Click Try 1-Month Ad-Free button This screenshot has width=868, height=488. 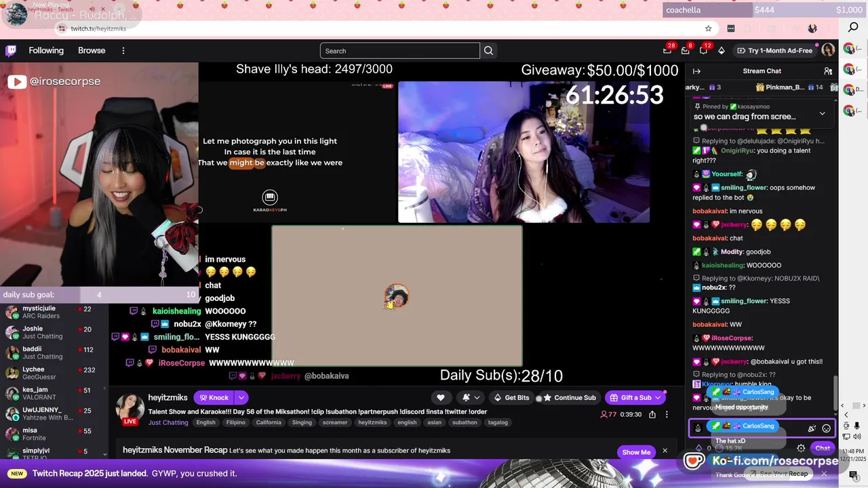point(774,51)
